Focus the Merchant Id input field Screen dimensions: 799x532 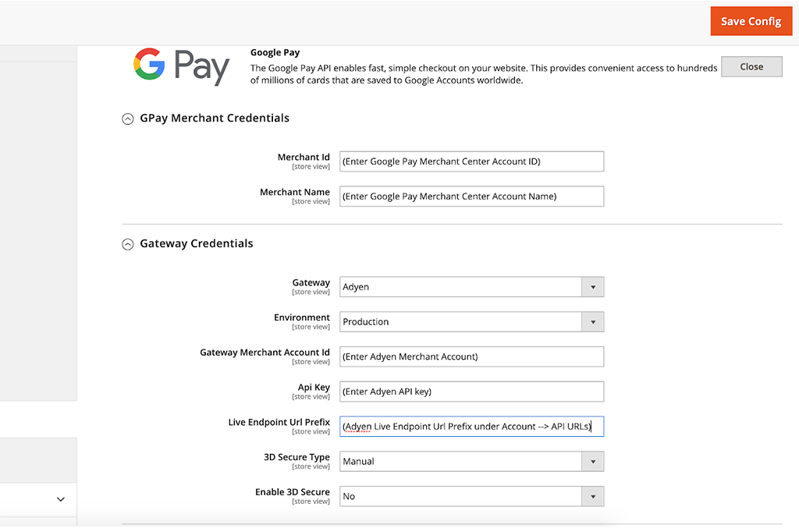point(471,161)
